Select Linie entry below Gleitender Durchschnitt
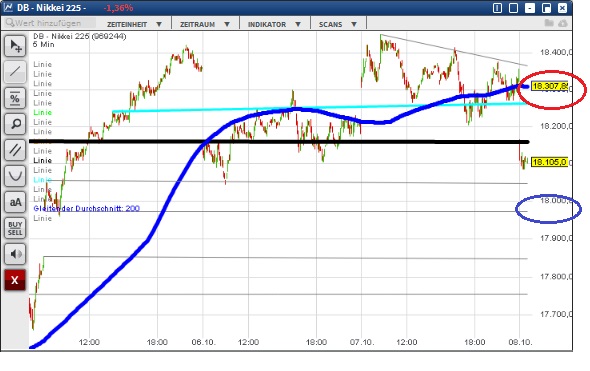The width and height of the screenshot is (590, 371). pos(43,218)
